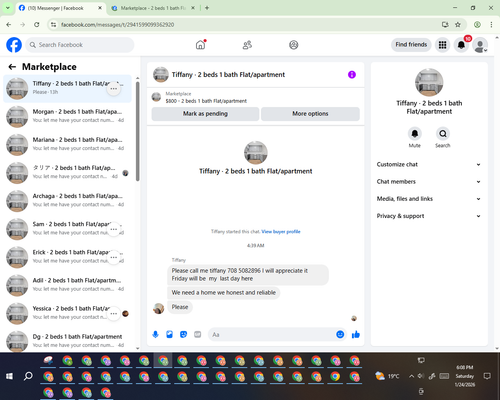This screenshot has height=400, width=500.
Task: Expand Chat members section
Action: [429, 182]
